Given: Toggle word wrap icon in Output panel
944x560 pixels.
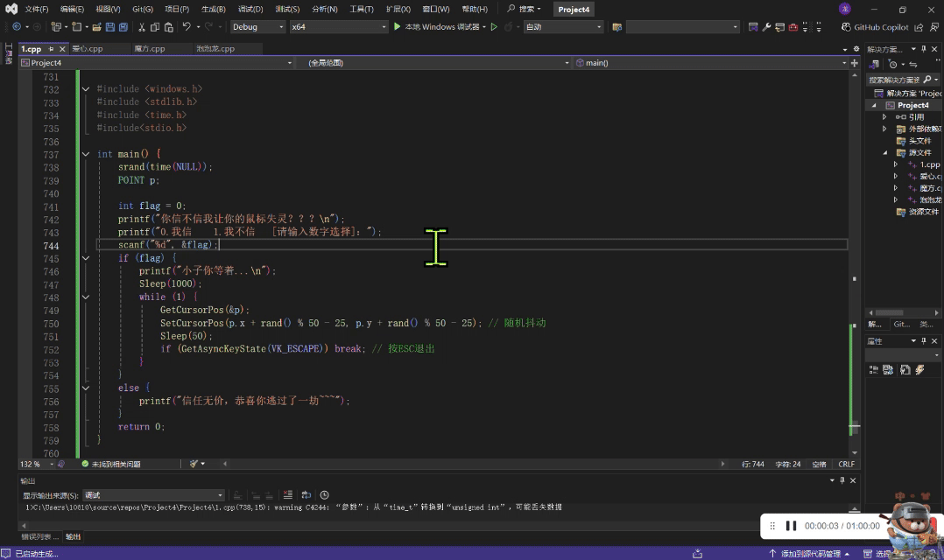Looking at the screenshot, I should [306, 495].
